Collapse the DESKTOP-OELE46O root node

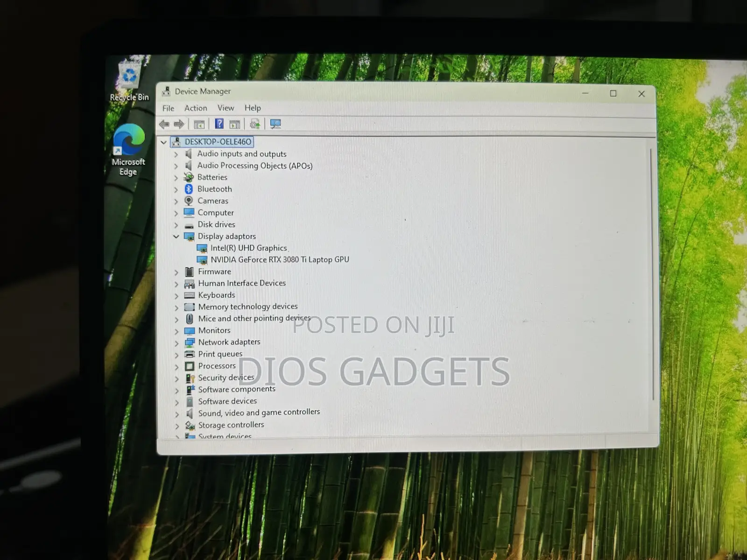(x=163, y=142)
